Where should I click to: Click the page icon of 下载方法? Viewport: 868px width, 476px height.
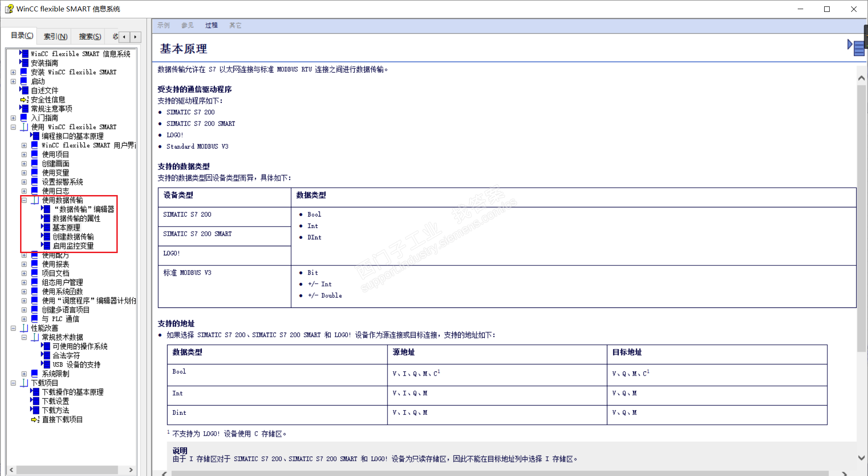pyautogui.click(x=35, y=410)
